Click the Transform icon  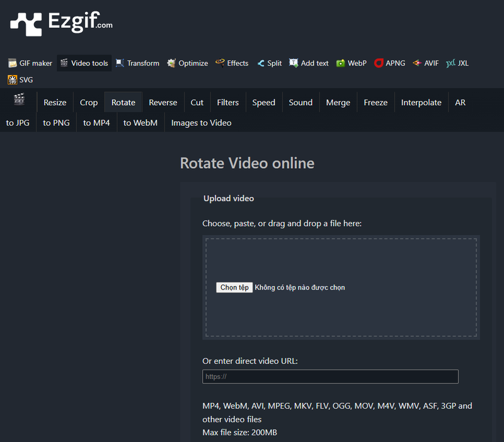(x=120, y=63)
